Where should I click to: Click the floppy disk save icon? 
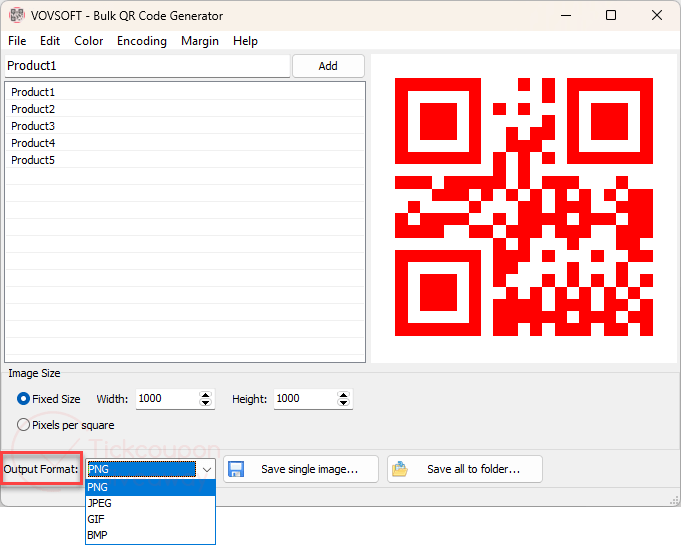[236, 469]
